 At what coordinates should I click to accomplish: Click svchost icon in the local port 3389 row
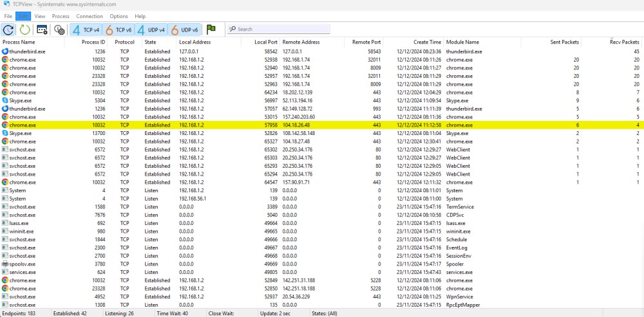[x=5, y=206]
